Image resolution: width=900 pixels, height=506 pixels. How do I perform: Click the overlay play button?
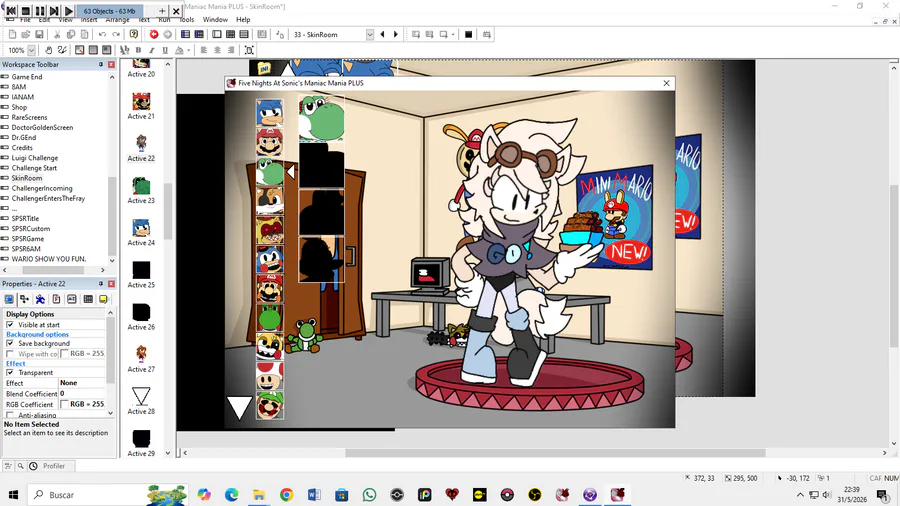[68, 11]
